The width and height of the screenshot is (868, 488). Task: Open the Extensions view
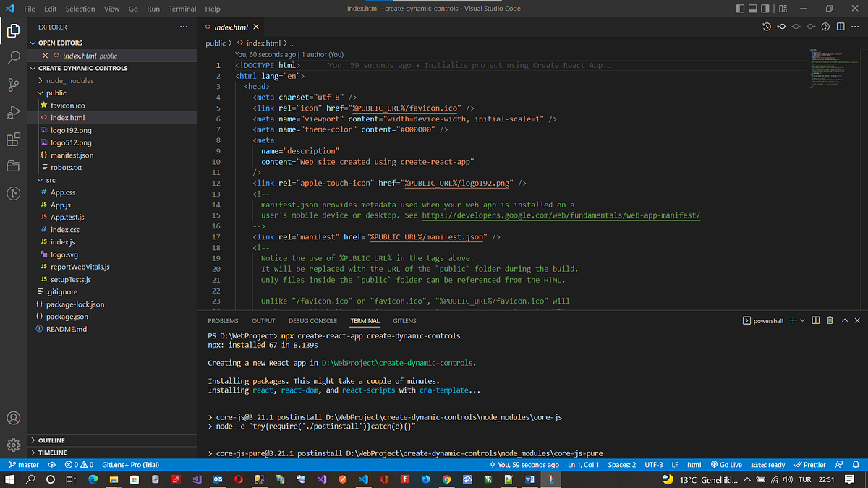pyautogui.click(x=13, y=140)
